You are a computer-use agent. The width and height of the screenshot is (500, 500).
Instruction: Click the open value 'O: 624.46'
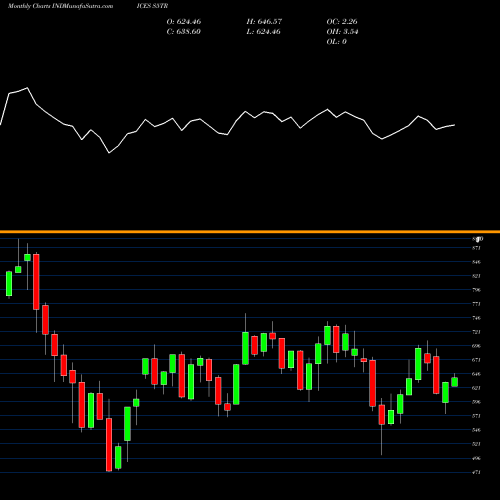coord(184,22)
